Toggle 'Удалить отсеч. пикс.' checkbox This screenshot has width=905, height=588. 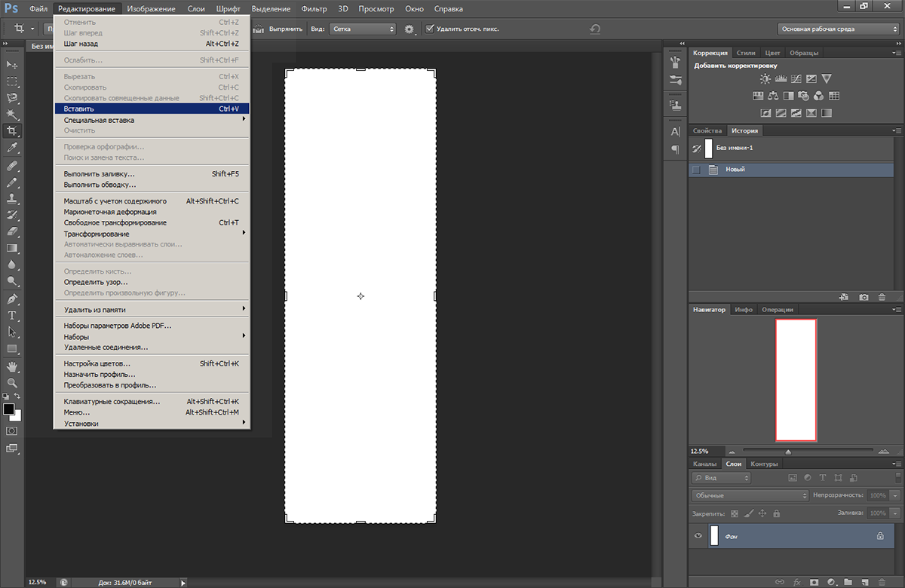tap(430, 29)
